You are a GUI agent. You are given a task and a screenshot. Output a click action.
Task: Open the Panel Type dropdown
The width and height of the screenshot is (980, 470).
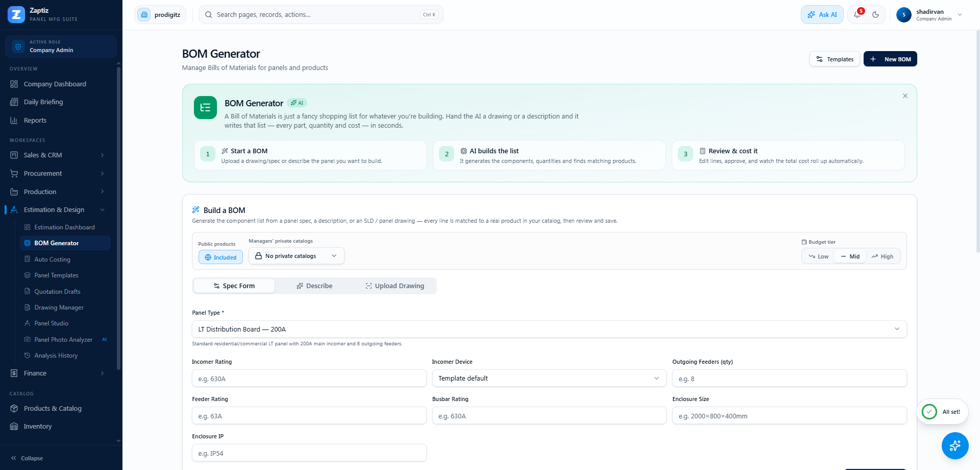coord(549,330)
